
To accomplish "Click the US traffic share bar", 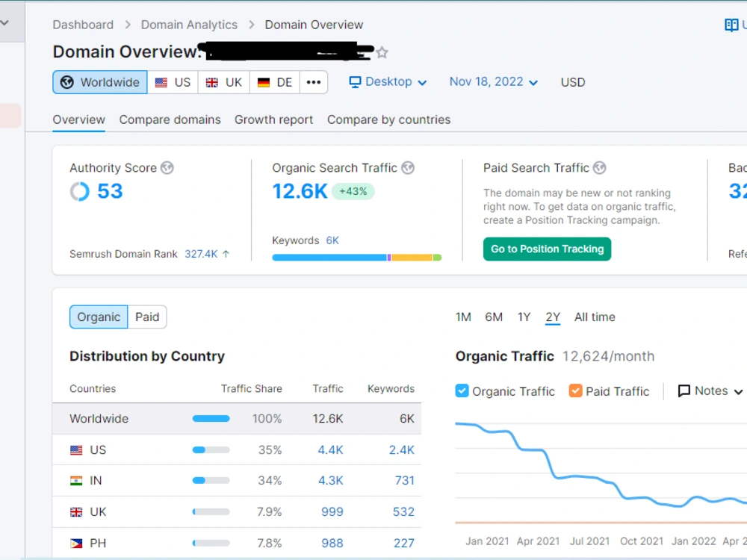I will coord(211,450).
